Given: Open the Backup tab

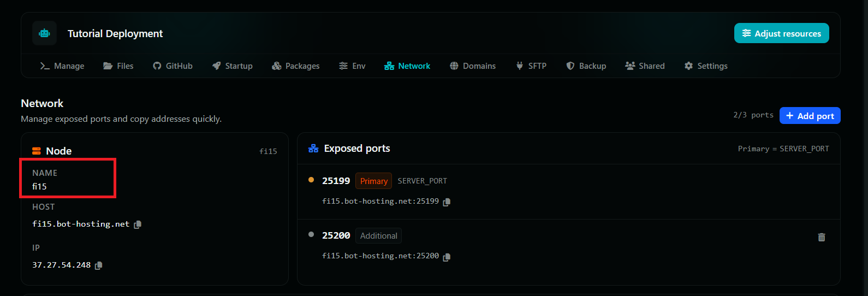Looking at the screenshot, I should [586, 66].
